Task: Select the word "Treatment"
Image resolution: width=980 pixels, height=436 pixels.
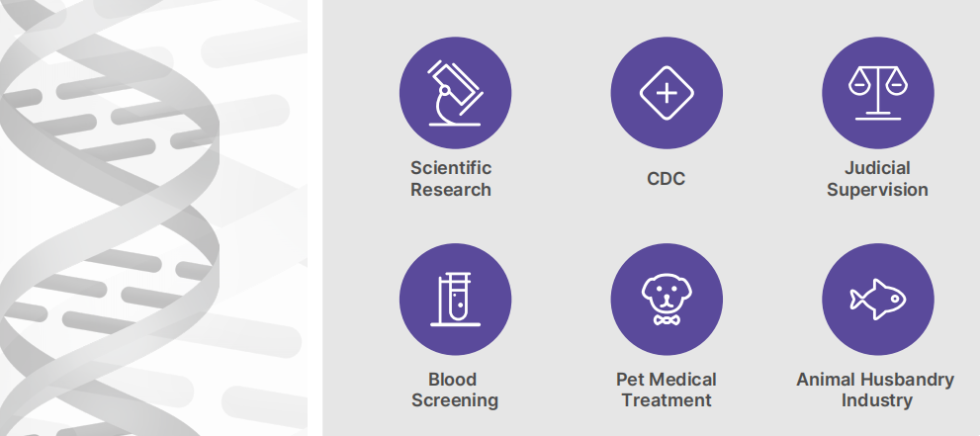Action: pos(667,401)
